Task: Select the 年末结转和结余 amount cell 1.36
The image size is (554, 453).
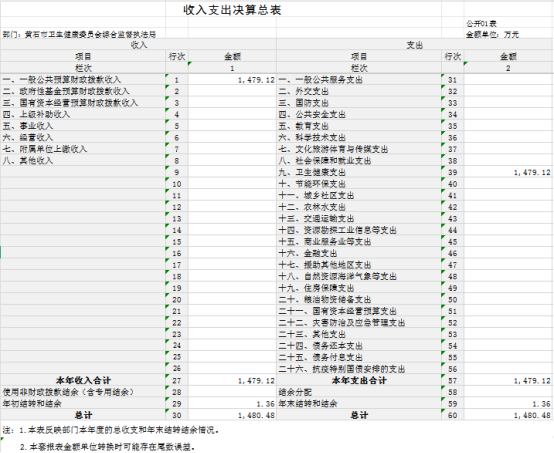Action: click(x=508, y=404)
